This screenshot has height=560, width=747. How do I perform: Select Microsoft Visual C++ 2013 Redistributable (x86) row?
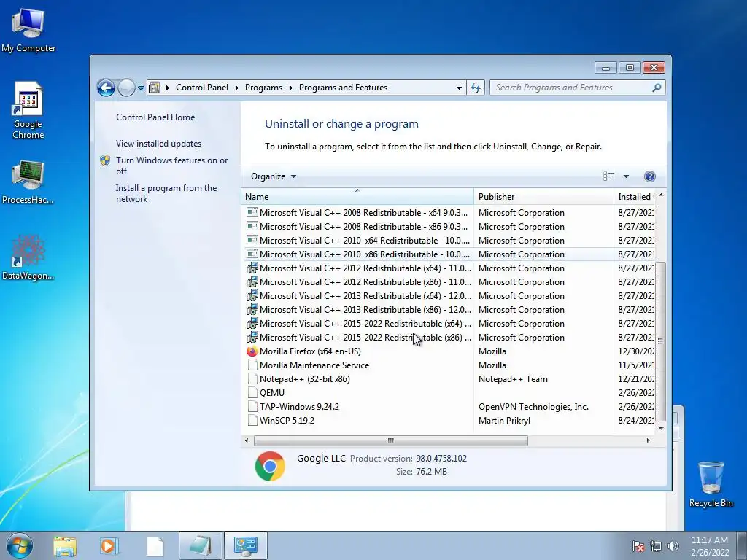(449, 309)
